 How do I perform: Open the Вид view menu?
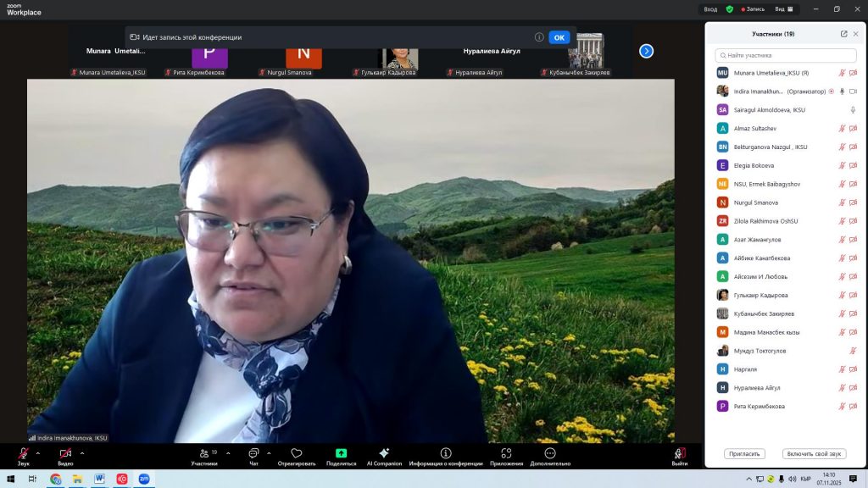783,9
